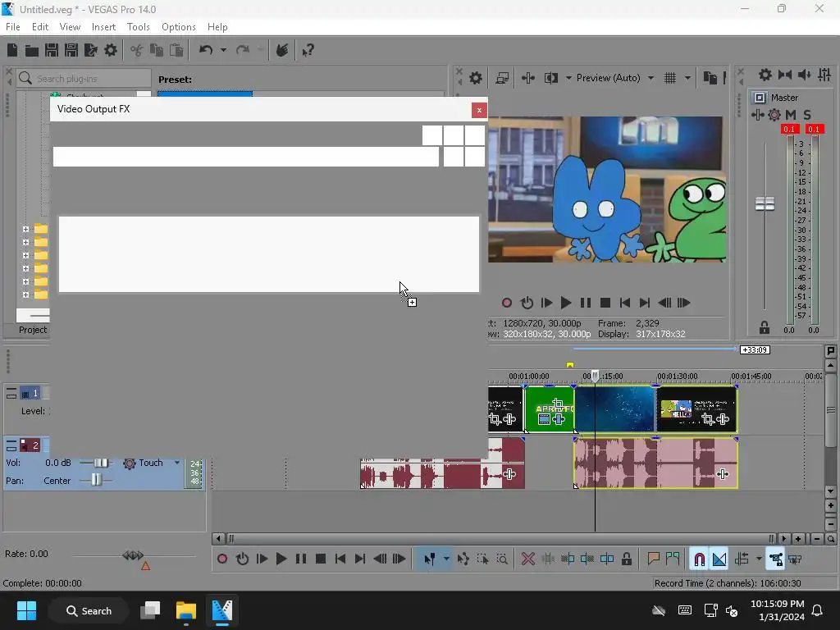
Task: Undo the last action
Action: [206, 50]
